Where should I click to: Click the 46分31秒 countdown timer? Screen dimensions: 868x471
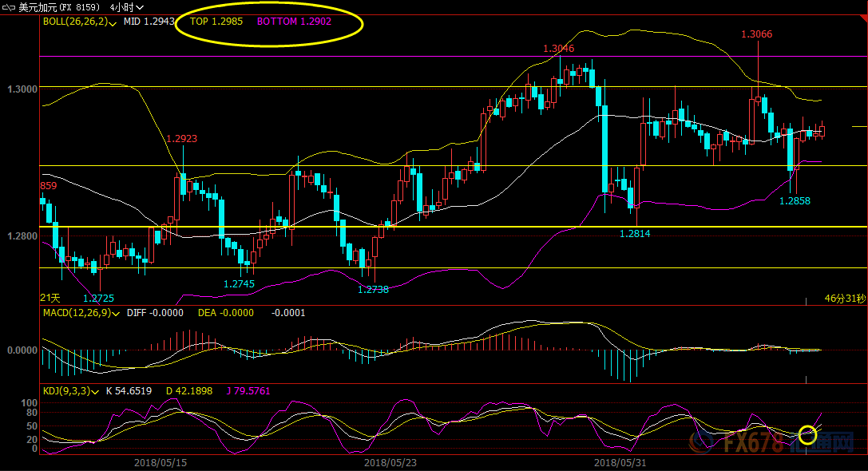(844, 298)
